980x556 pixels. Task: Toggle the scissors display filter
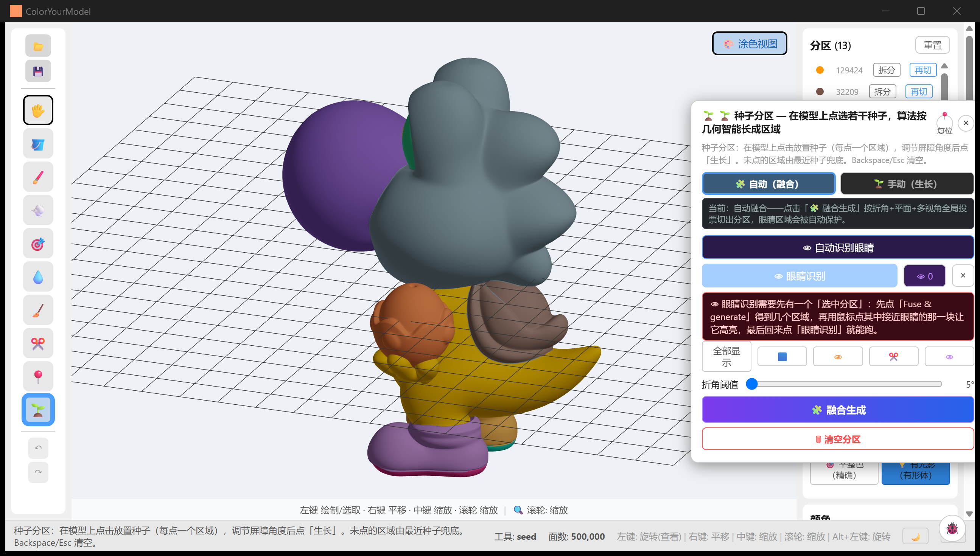pos(894,357)
